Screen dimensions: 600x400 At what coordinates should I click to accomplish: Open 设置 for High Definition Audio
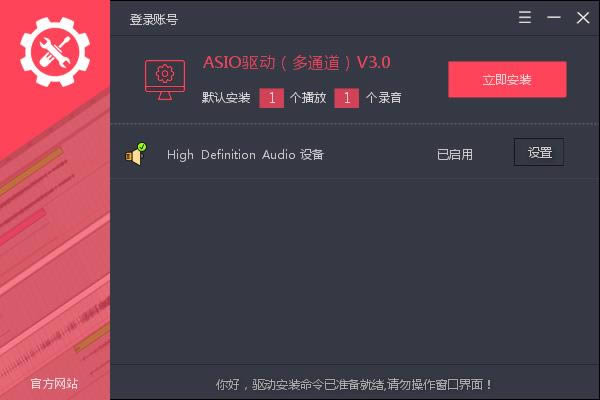pyautogui.click(x=539, y=152)
